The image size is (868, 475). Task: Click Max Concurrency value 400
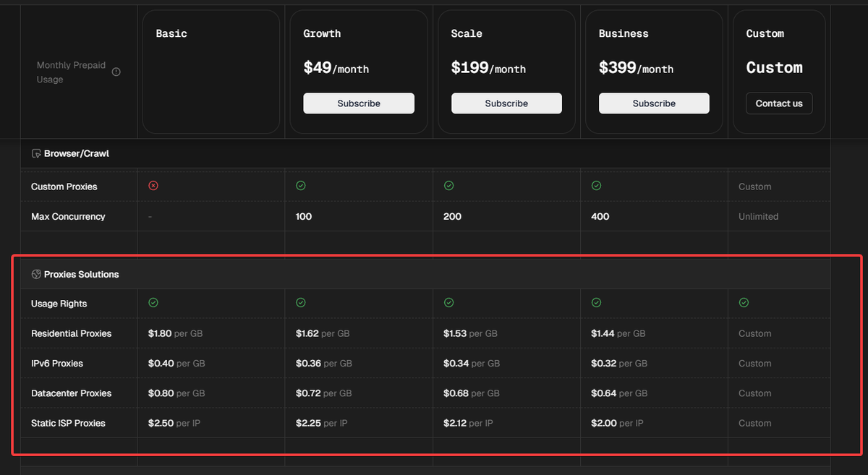point(600,216)
